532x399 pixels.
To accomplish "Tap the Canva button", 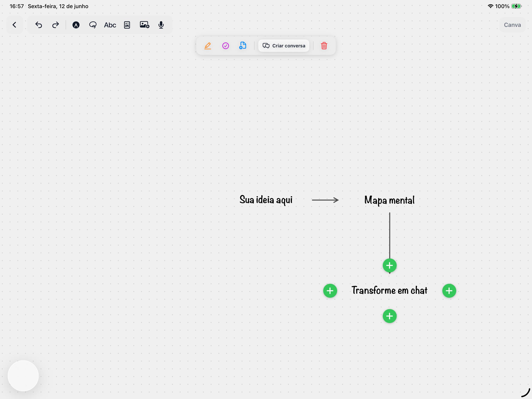I will [x=512, y=25].
